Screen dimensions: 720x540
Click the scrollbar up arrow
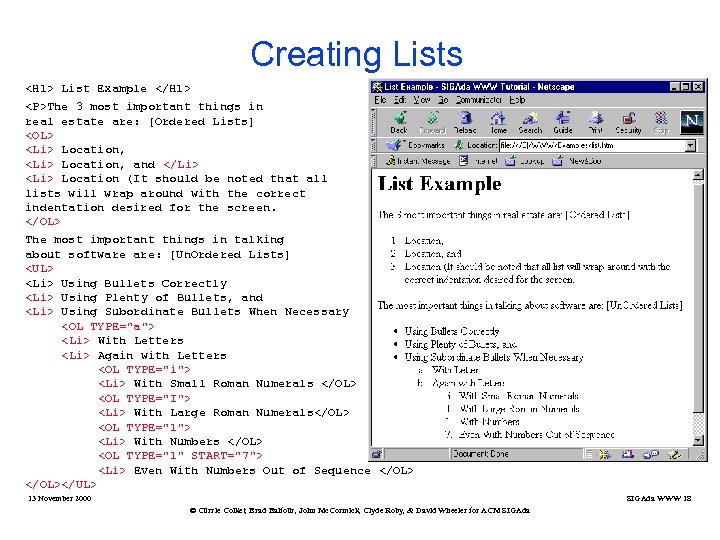click(x=698, y=175)
